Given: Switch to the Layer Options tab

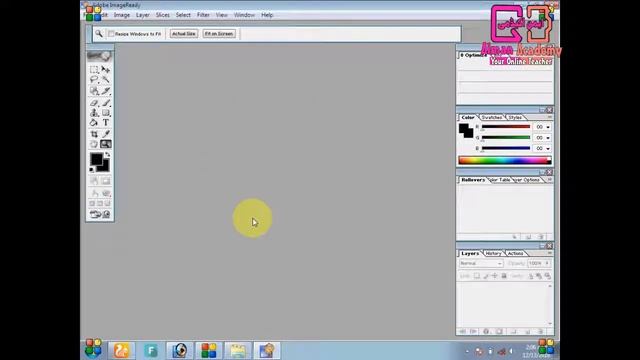Looking at the screenshot, I should [x=527, y=180].
